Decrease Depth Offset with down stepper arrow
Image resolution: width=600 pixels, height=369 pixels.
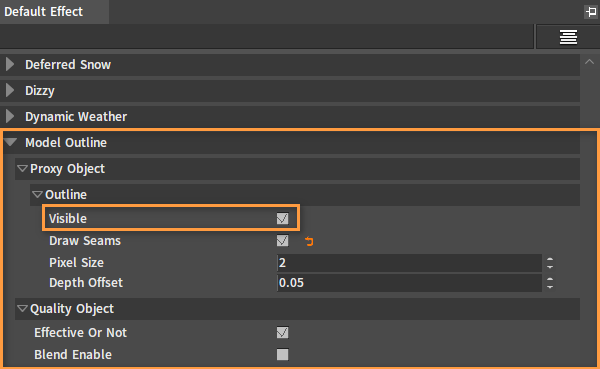tap(550, 286)
